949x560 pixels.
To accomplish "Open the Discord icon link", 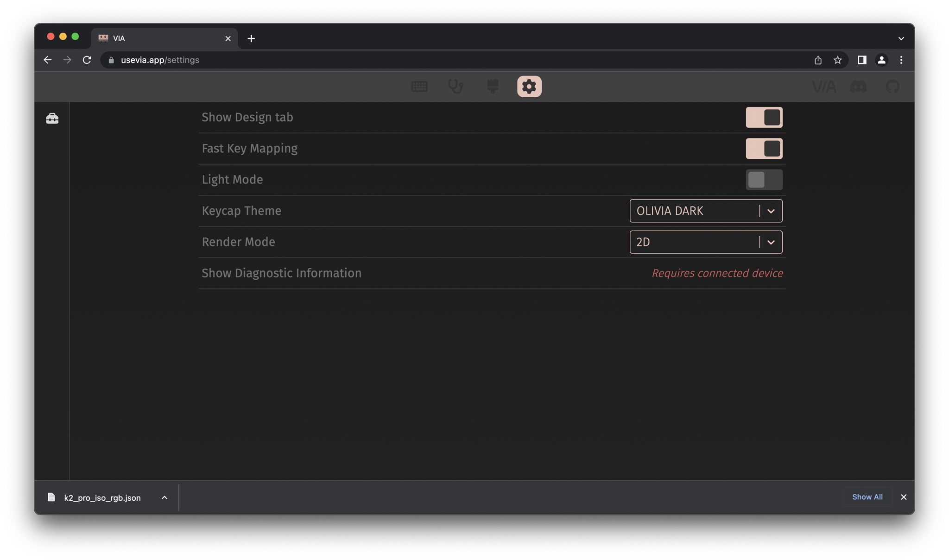I will (858, 87).
